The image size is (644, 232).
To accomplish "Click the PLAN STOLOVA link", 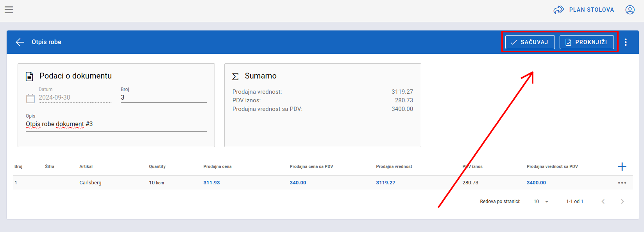I will pos(584,10).
